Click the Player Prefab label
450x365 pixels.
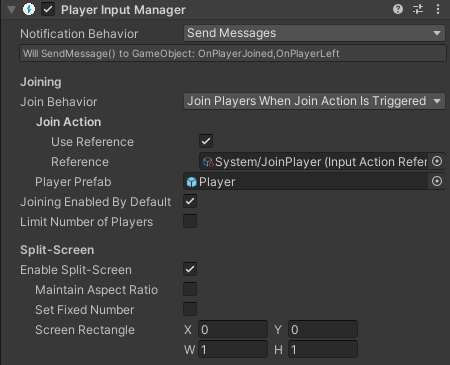(73, 182)
